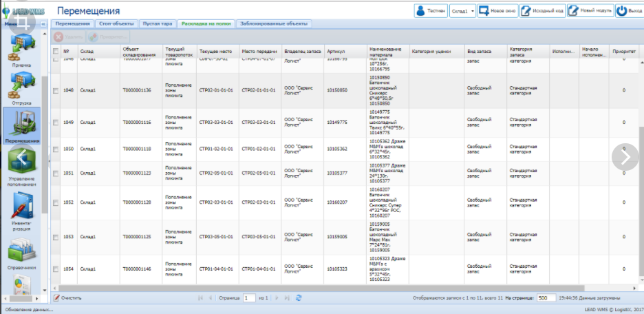This screenshot has width=644, height=314.
Task: Check the row checkbox for record 1052
Action: pos(56,202)
